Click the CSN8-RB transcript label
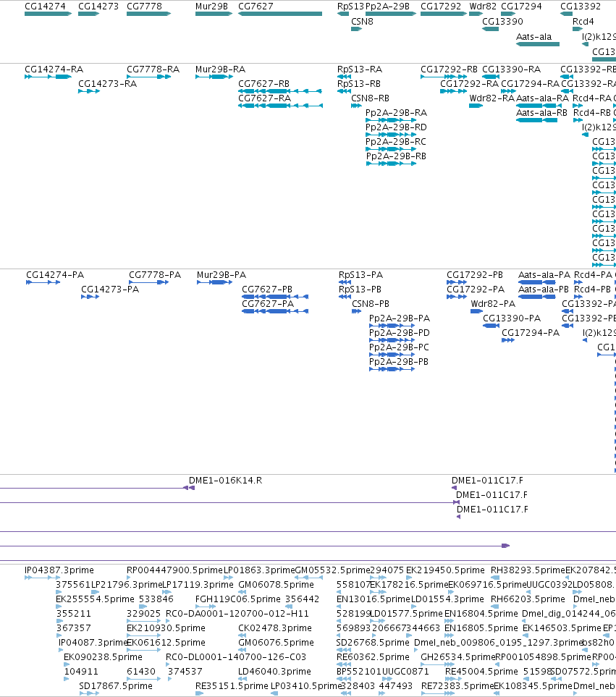This screenshot has height=697, width=616. (x=370, y=98)
